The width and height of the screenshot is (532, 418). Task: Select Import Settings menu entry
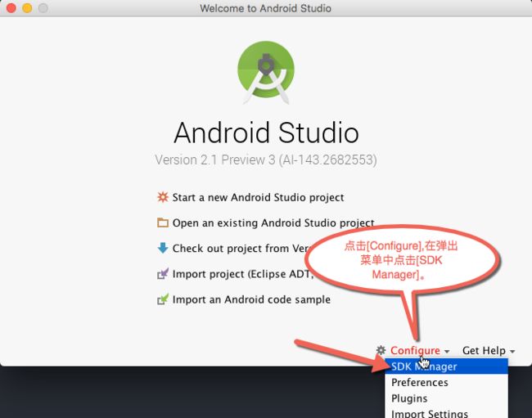click(x=447, y=413)
